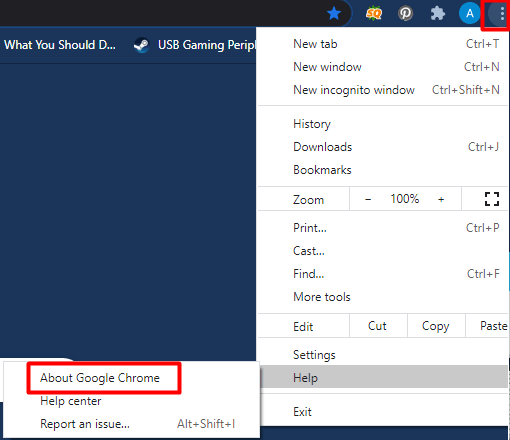The height and width of the screenshot is (440, 510).
Task: Expand the highlighted Help submenu
Action: click(383, 377)
